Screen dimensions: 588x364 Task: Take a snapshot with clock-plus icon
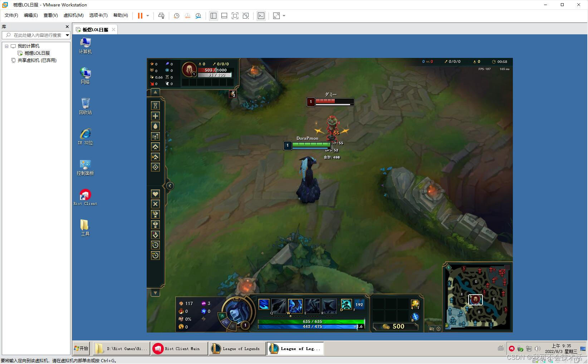tap(176, 16)
